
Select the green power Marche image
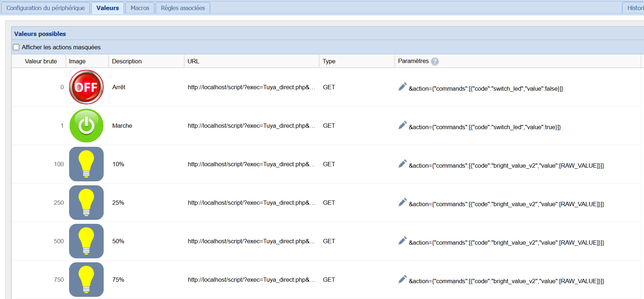(x=86, y=126)
